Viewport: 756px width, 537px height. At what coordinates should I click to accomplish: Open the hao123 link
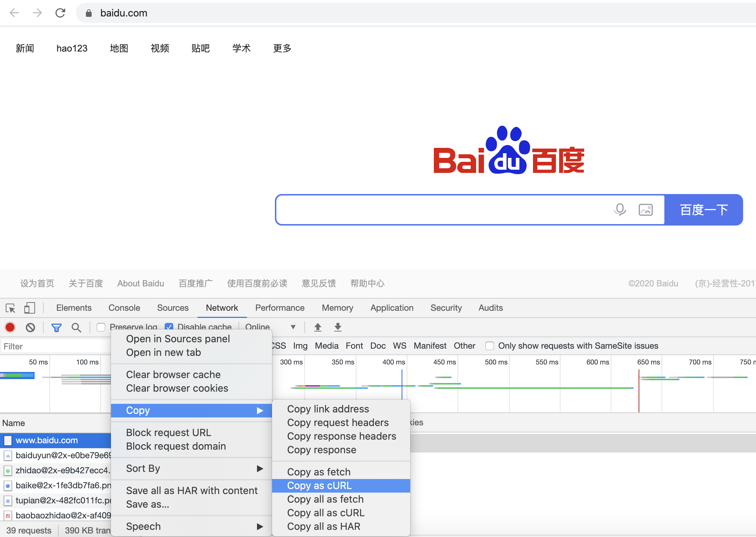pyautogui.click(x=72, y=48)
